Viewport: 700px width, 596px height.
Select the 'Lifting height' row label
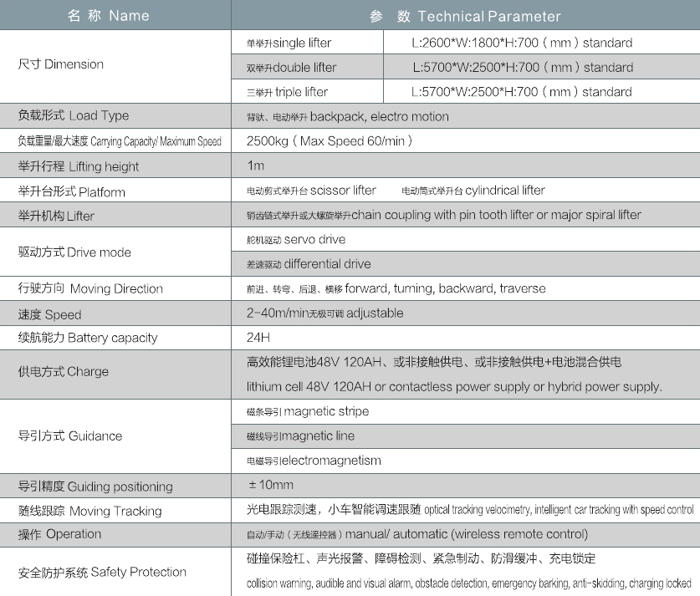[79, 166]
